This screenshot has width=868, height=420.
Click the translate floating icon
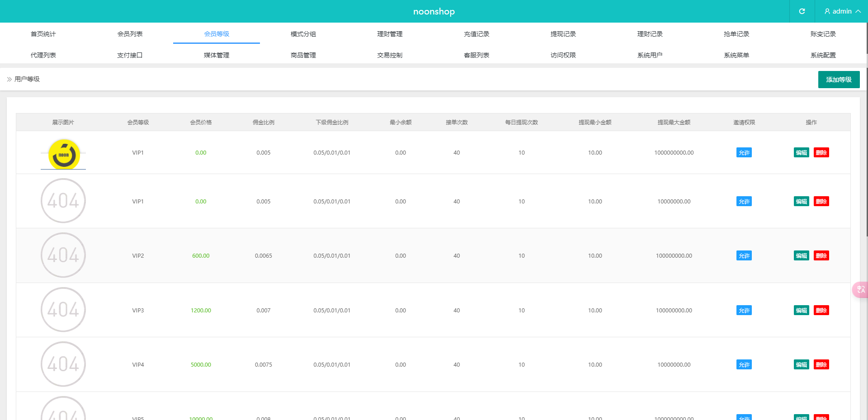[860, 289]
